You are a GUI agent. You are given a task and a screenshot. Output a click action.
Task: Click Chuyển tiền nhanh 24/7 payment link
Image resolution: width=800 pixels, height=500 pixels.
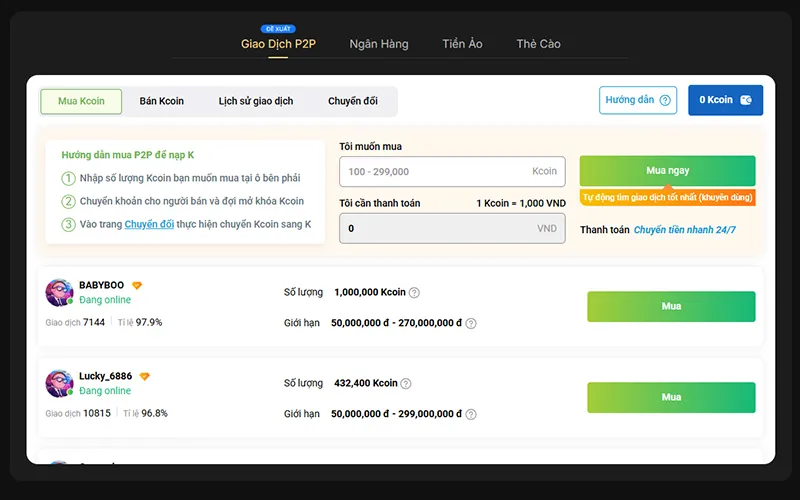tap(685, 230)
